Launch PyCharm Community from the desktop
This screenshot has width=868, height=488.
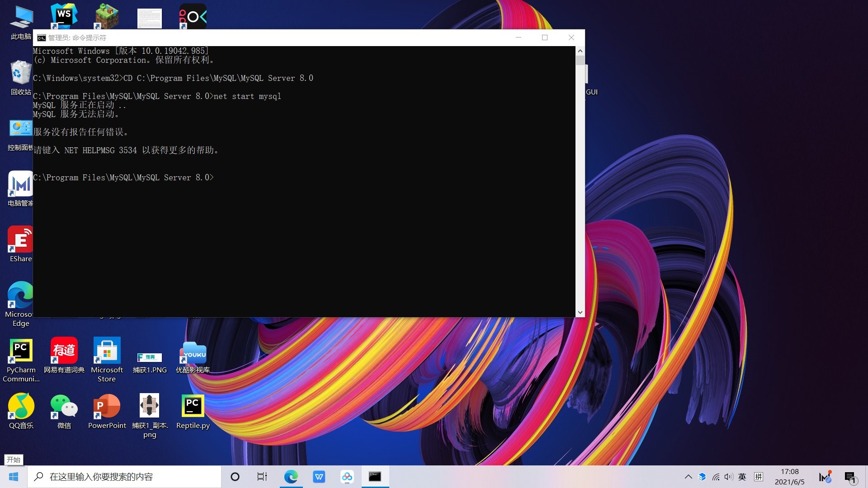pyautogui.click(x=21, y=360)
